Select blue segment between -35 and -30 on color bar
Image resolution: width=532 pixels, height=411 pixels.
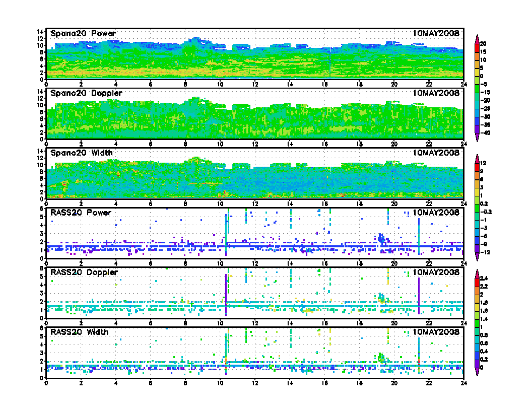tap(477, 121)
